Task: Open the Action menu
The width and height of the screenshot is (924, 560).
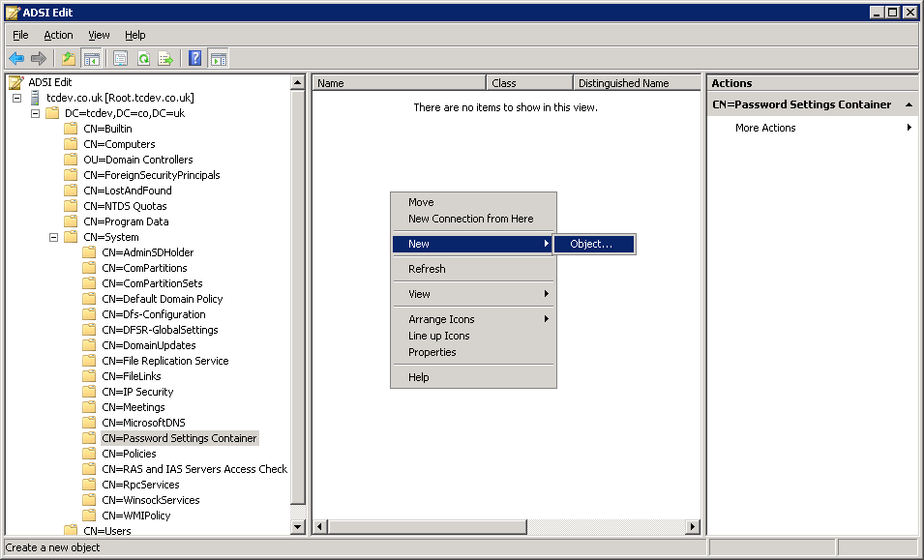Action: tap(58, 36)
